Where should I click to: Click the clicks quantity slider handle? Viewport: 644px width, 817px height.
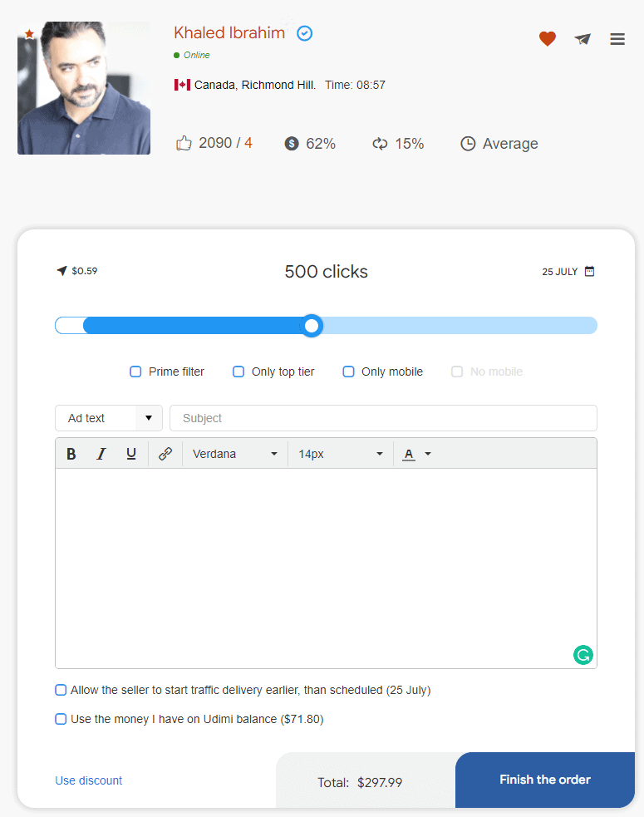tap(312, 326)
